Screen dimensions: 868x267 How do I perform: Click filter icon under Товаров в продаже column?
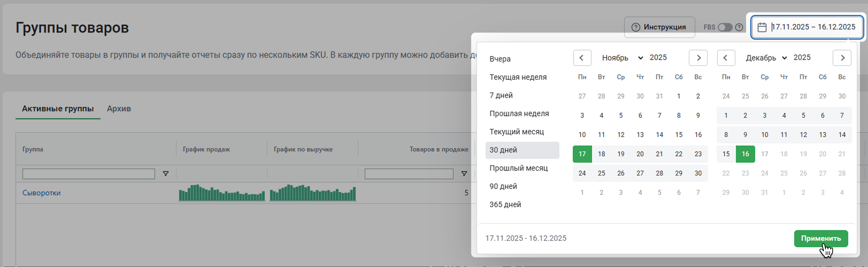(x=464, y=174)
